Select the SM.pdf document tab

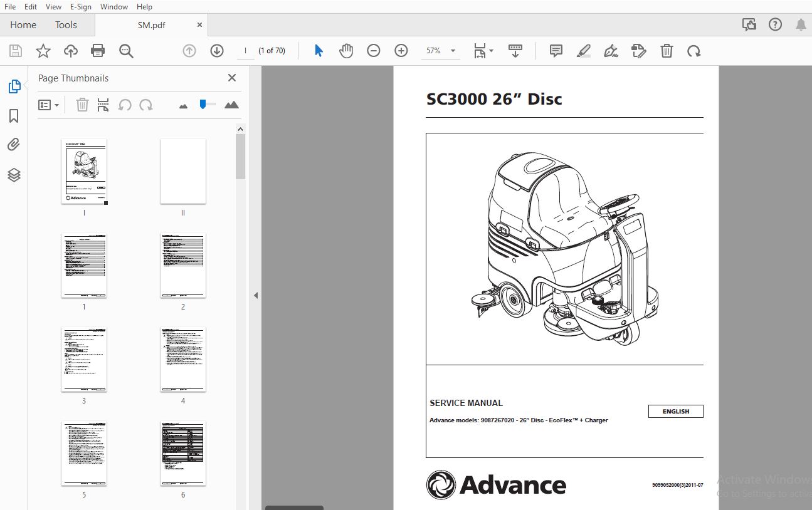(151, 25)
